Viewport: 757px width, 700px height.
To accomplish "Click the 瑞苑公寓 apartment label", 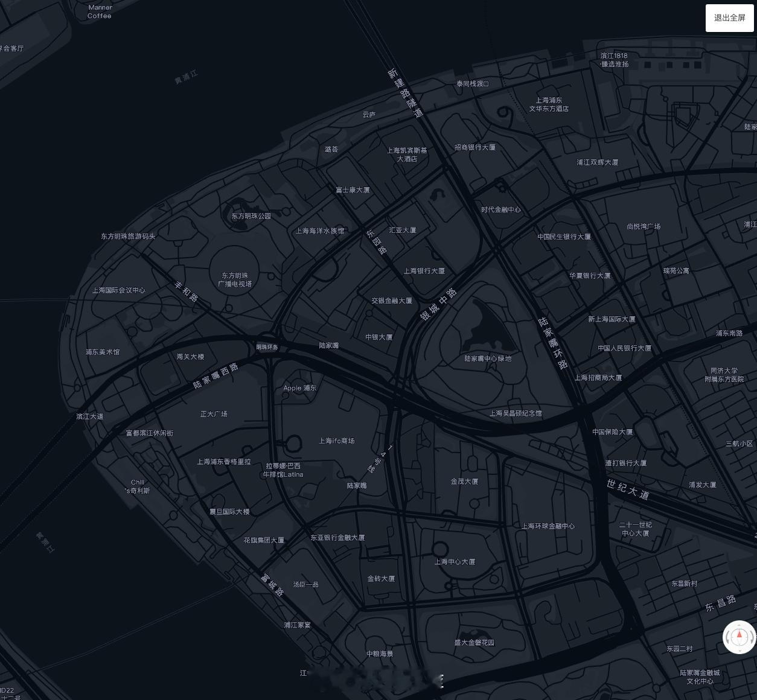I will (676, 271).
